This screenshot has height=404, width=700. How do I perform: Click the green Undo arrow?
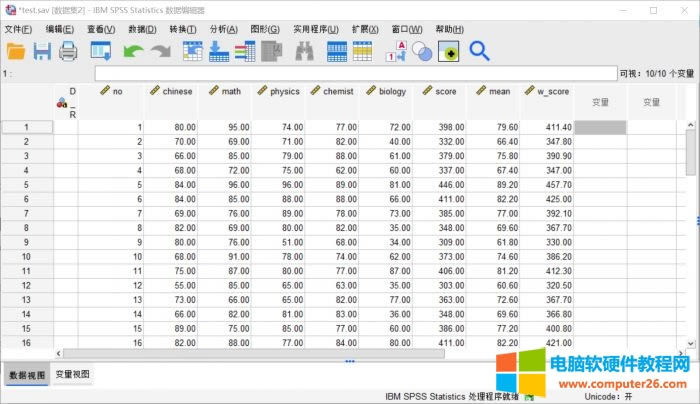click(133, 51)
